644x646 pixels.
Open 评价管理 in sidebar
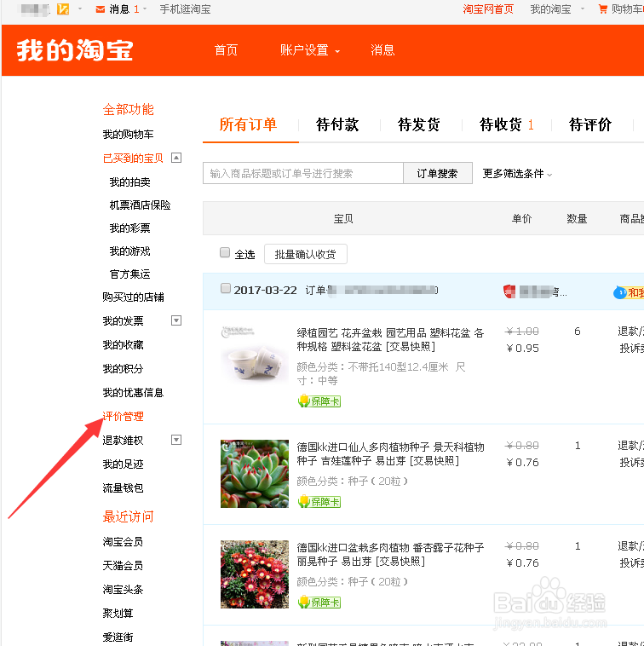124,417
